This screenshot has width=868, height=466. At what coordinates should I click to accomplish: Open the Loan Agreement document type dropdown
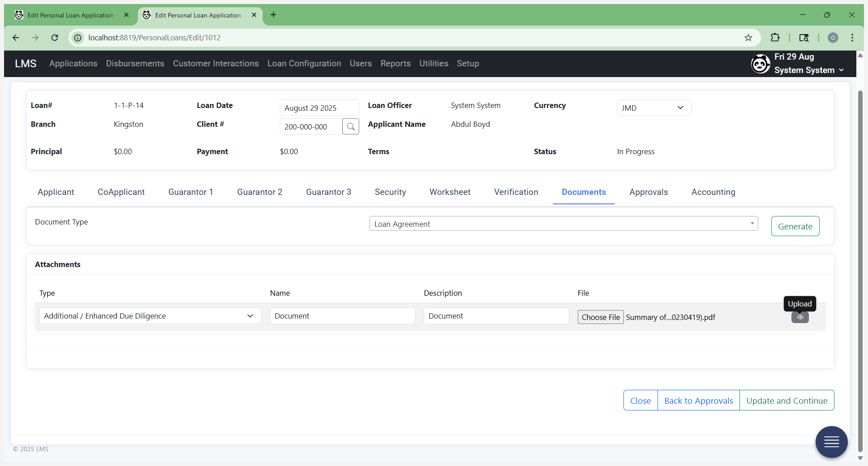click(x=563, y=224)
